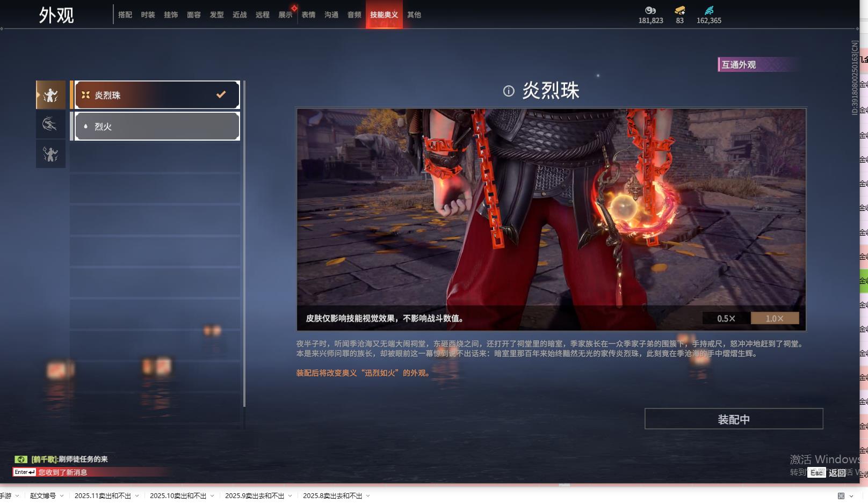Click the green chat channel icon
The image size is (868, 504).
point(20,459)
